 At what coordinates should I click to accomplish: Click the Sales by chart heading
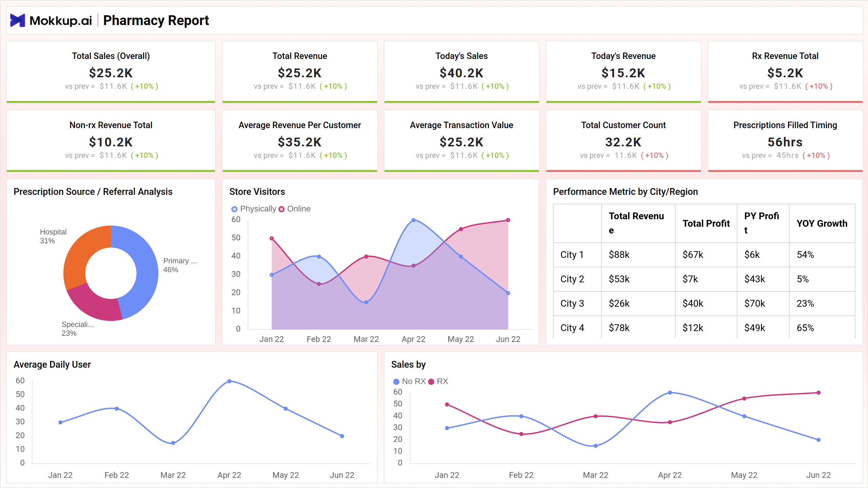pos(408,365)
